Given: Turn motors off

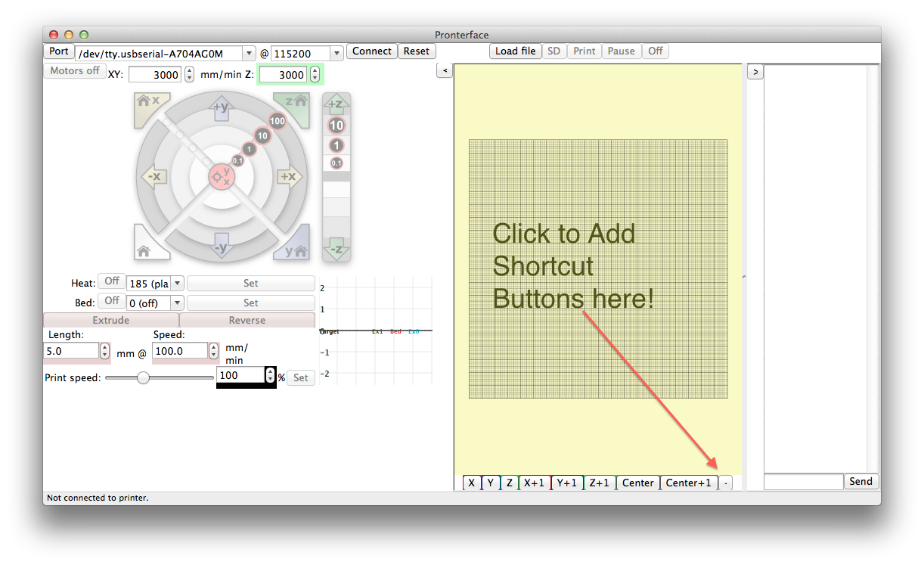Looking at the screenshot, I should pos(75,71).
